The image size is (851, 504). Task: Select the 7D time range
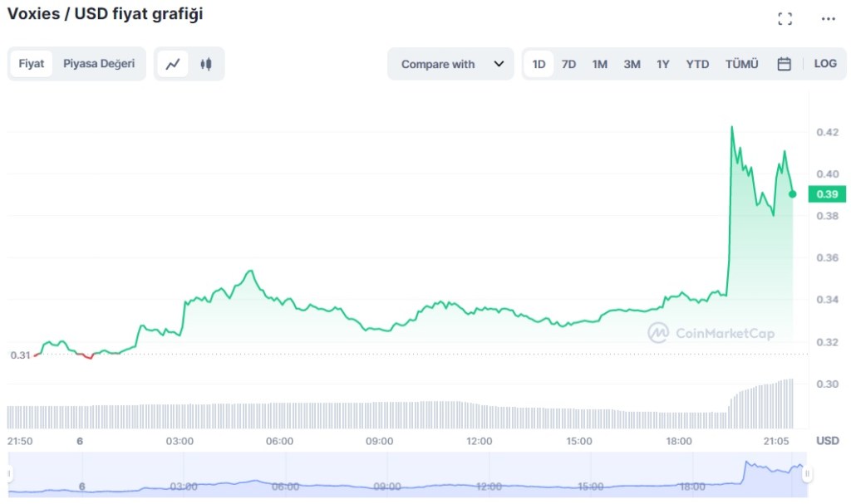coord(568,64)
